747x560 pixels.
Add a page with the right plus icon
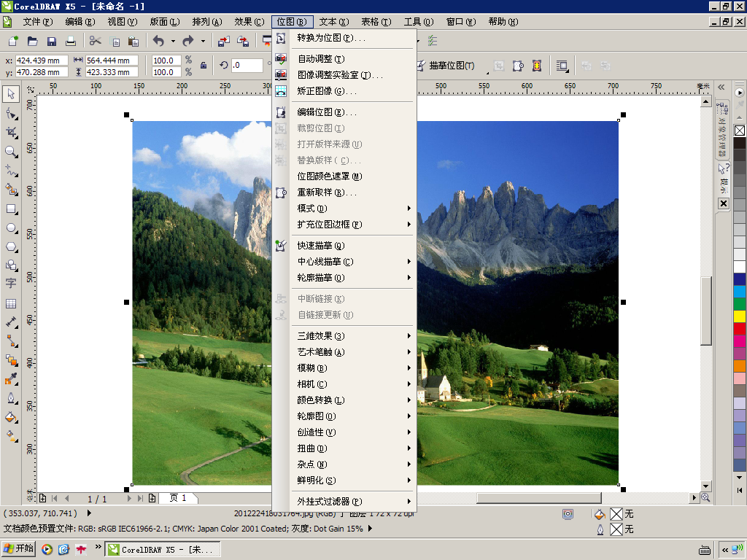point(152,498)
